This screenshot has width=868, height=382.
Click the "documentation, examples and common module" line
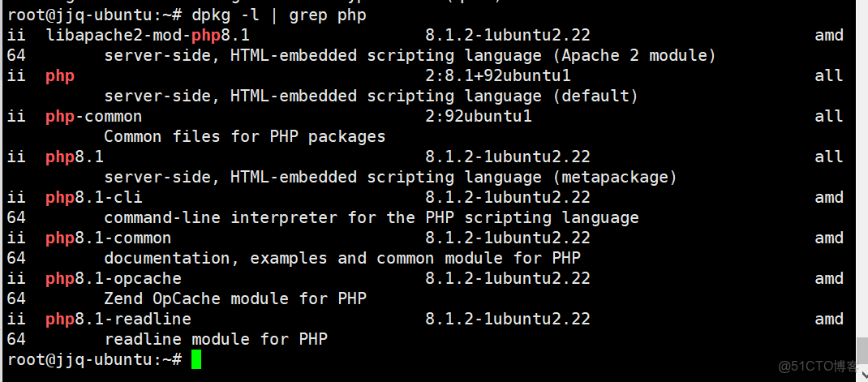pos(342,258)
